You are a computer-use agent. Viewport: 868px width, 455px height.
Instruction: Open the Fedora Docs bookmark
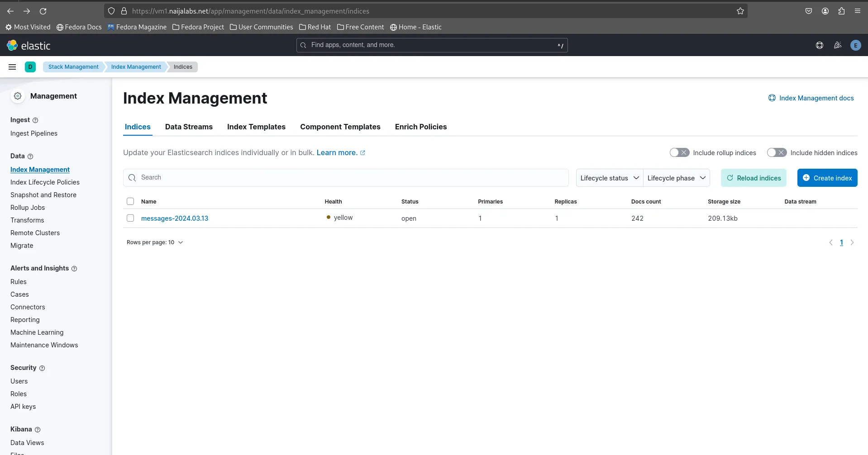pyautogui.click(x=79, y=27)
